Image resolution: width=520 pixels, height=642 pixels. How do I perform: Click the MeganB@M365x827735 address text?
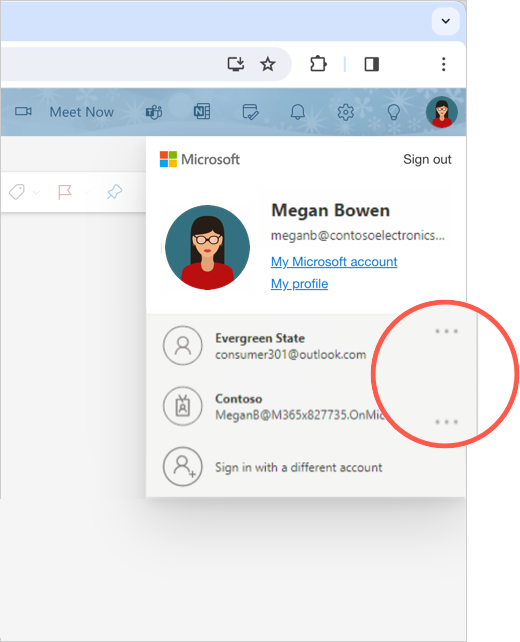[x=299, y=415]
